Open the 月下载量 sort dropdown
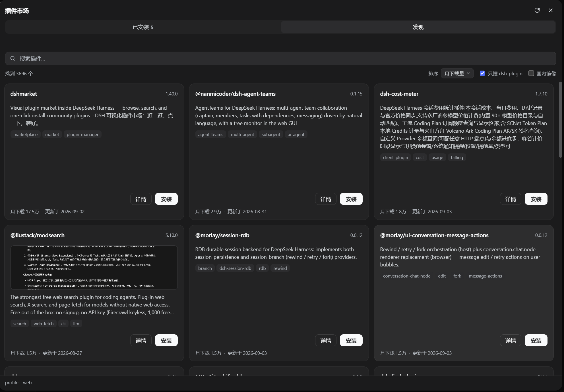The height and width of the screenshot is (392, 564). 457,74
